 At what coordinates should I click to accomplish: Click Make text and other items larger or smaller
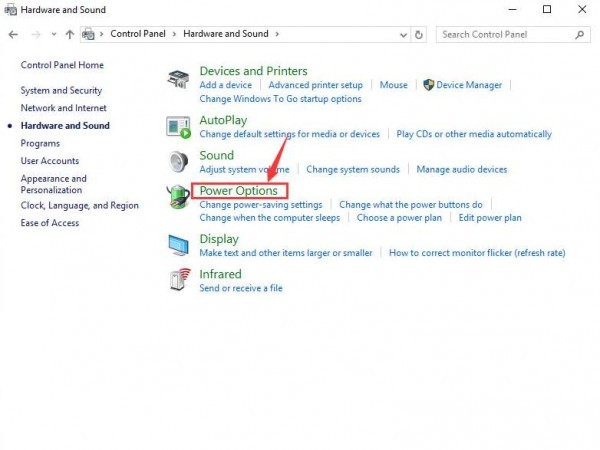pos(285,253)
